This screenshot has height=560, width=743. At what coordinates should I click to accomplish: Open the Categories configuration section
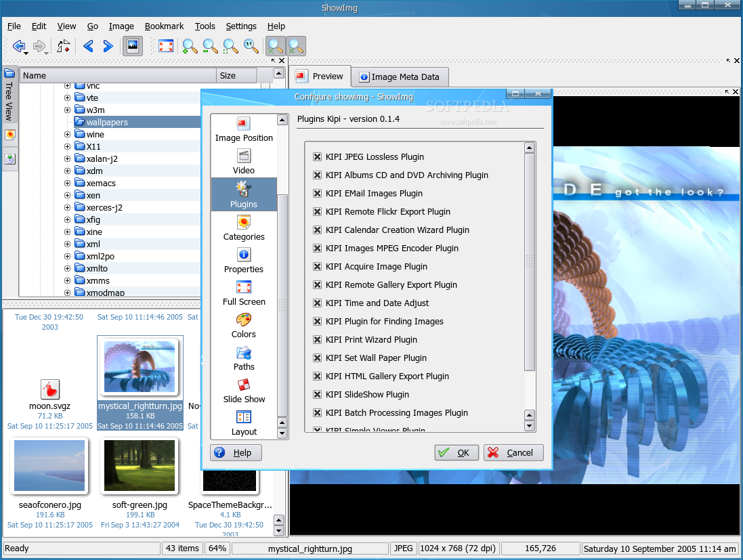244,228
